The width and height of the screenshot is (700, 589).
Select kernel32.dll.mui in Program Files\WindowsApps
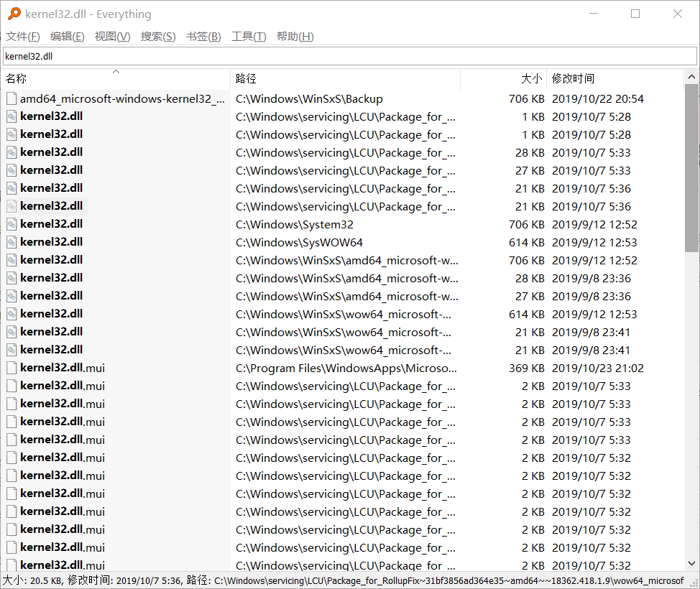tap(63, 368)
